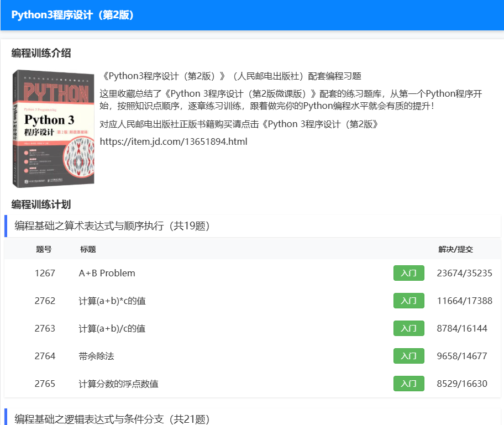Open the https://item.jd.com/13651894.html link
This screenshot has height=425, width=504.
[x=174, y=141]
